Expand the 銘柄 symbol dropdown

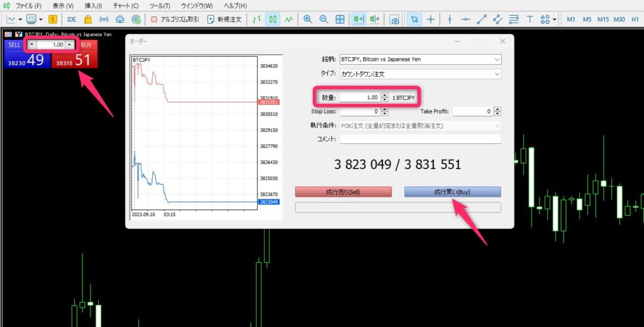(497, 60)
